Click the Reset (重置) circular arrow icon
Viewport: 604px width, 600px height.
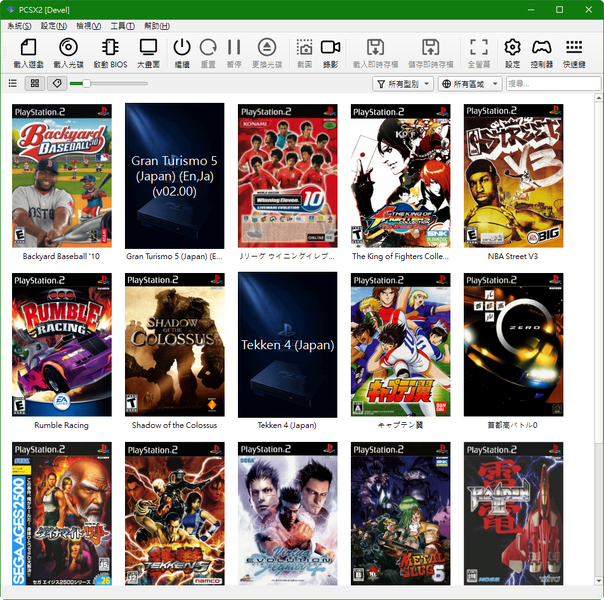pyautogui.click(x=208, y=48)
